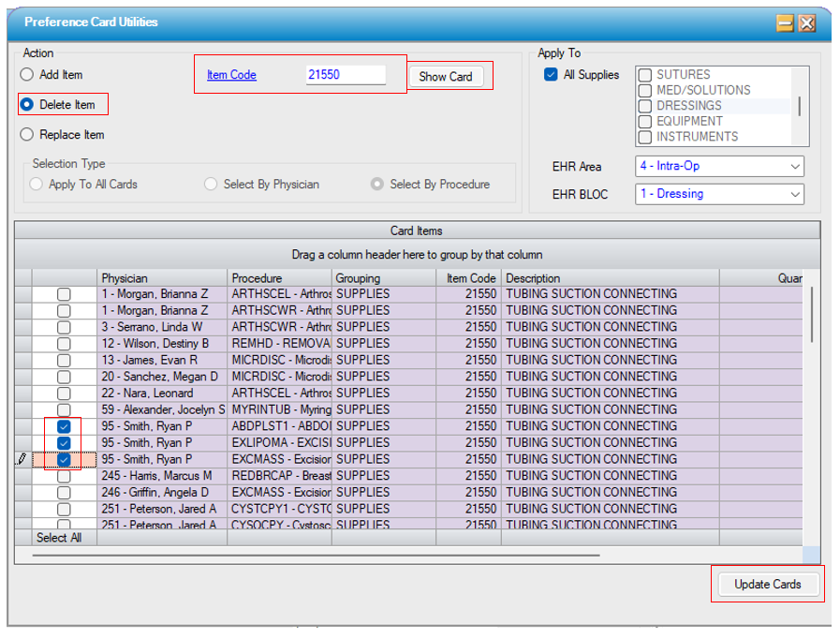
Task: Choose the Delete Item action
Action: (27, 105)
